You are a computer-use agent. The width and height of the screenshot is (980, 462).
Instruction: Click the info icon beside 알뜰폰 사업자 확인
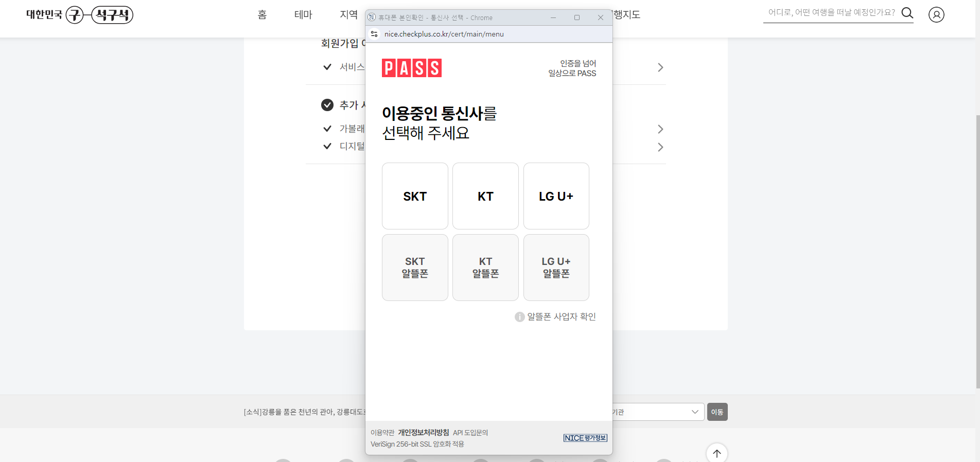tap(519, 317)
